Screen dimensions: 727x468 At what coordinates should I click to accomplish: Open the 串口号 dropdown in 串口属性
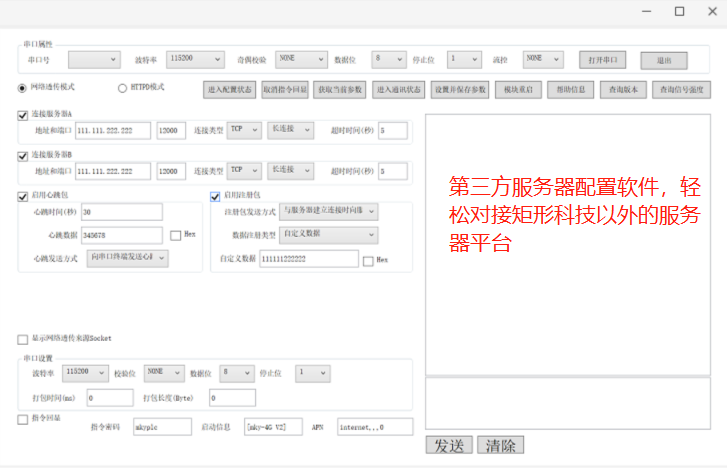click(x=93, y=59)
